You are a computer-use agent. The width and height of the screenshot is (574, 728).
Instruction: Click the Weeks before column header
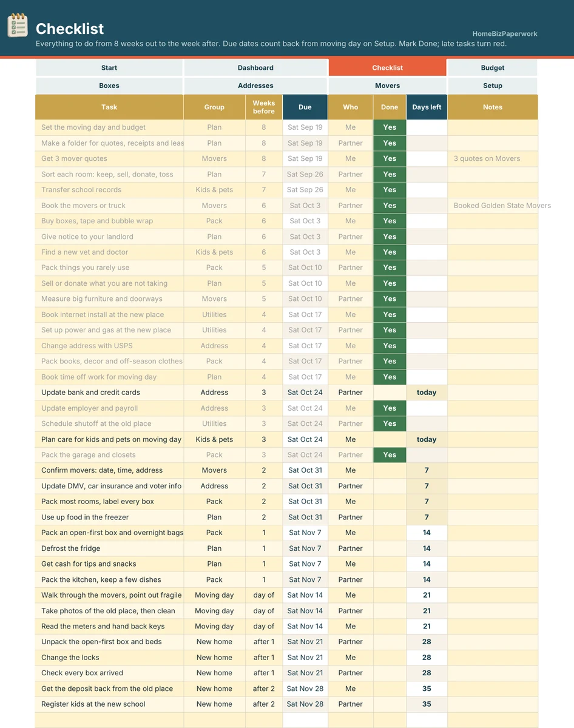pos(264,107)
